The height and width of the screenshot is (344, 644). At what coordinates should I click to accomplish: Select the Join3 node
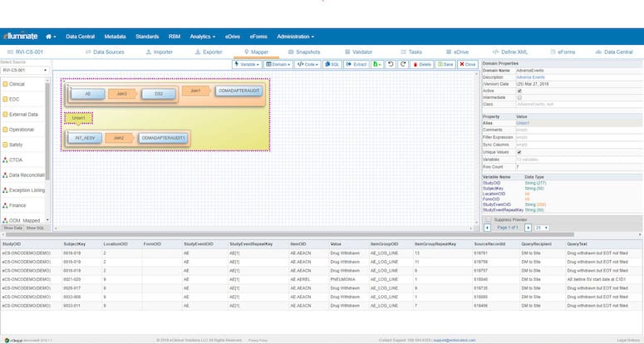click(122, 94)
